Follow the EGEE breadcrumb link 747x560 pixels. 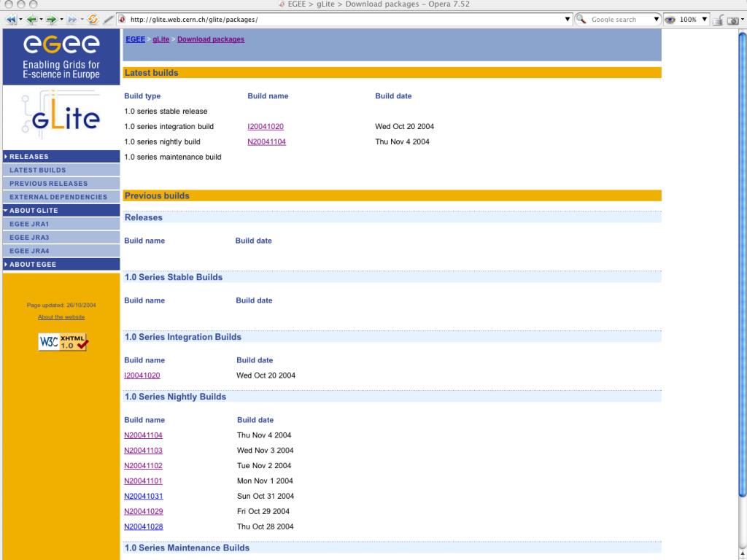click(x=135, y=39)
